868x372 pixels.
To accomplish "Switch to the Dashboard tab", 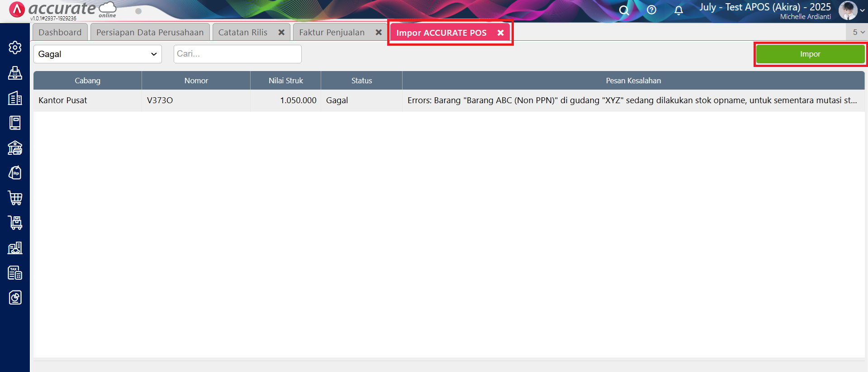I will click(x=60, y=32).
